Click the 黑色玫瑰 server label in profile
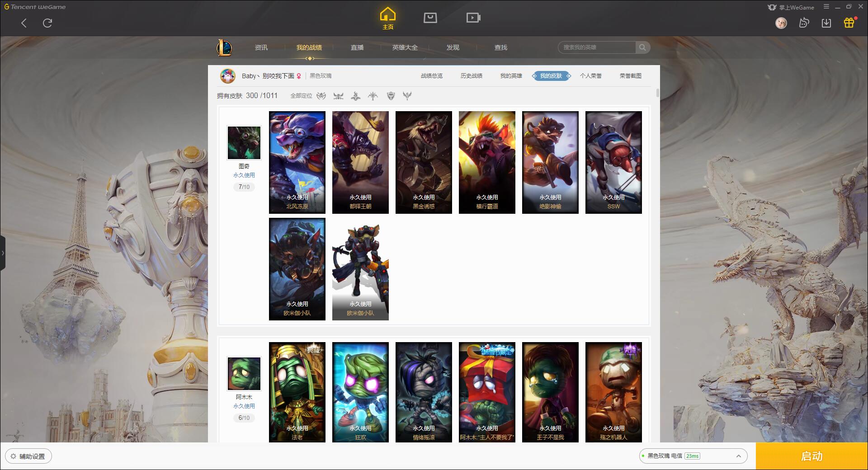 (321, 76)
